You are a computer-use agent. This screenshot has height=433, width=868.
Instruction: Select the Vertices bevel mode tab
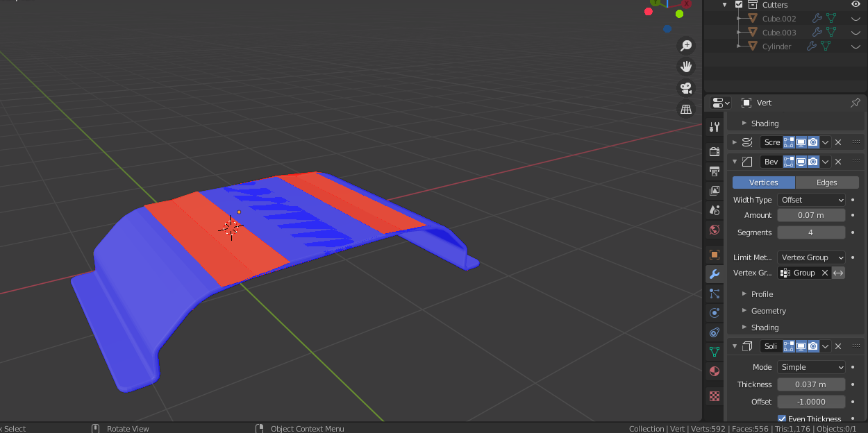click(x=764, y=182)
